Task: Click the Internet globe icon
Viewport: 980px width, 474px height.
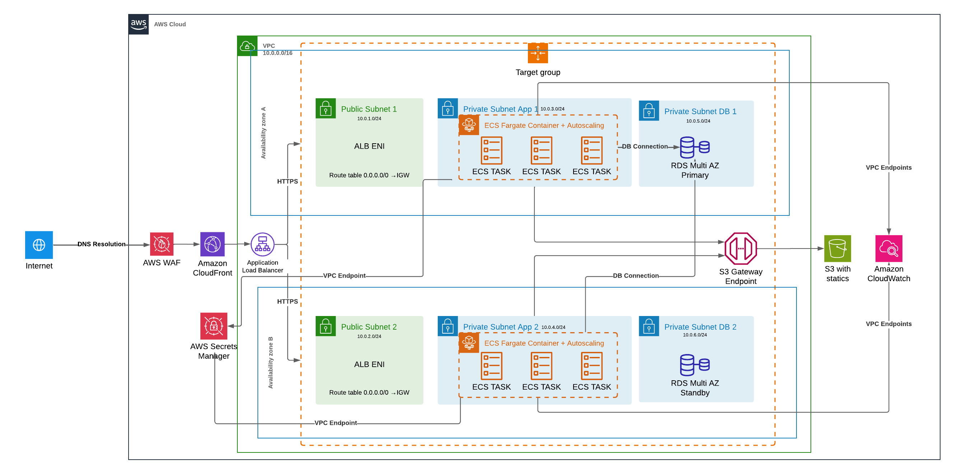Action: click(39, 245)
